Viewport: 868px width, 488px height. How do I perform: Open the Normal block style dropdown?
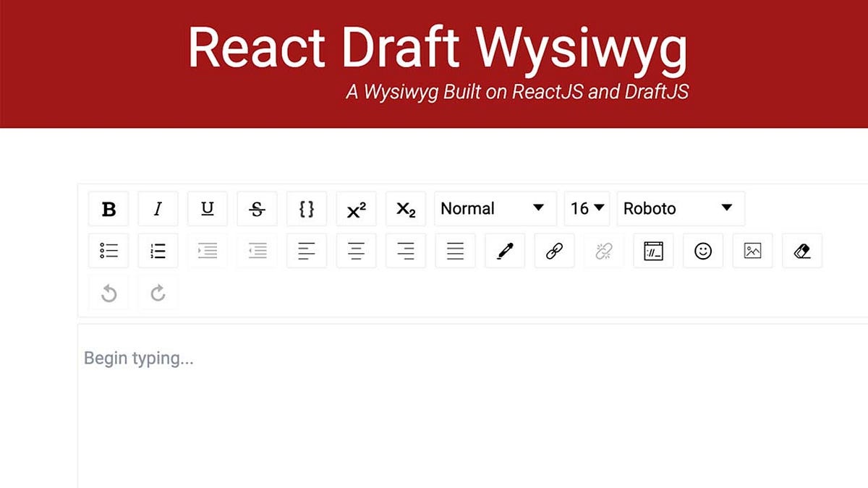click(495, 208)
